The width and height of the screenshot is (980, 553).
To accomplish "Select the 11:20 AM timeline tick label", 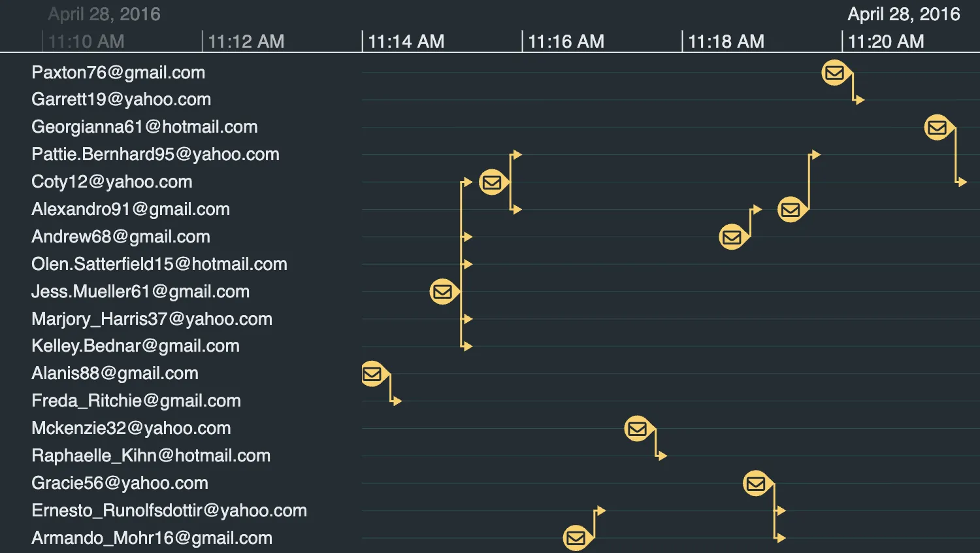I will [x=886, y=42].
